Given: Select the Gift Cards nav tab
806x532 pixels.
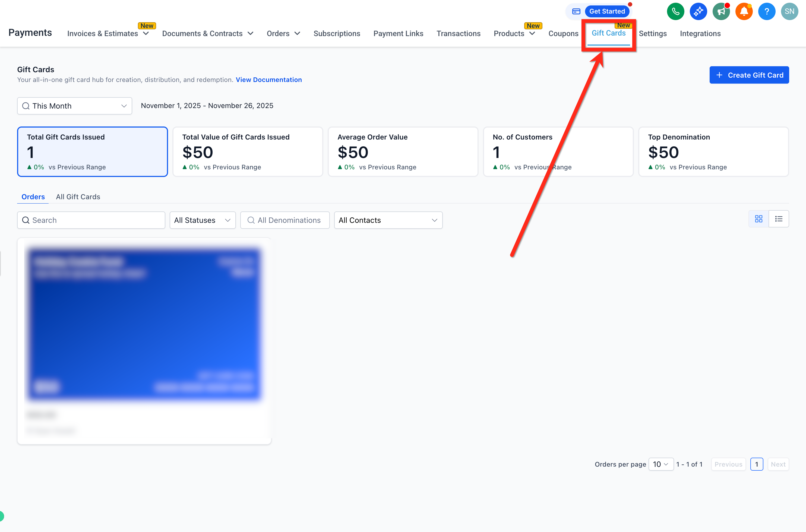Looking at the screenshot, I should [608, 33].
